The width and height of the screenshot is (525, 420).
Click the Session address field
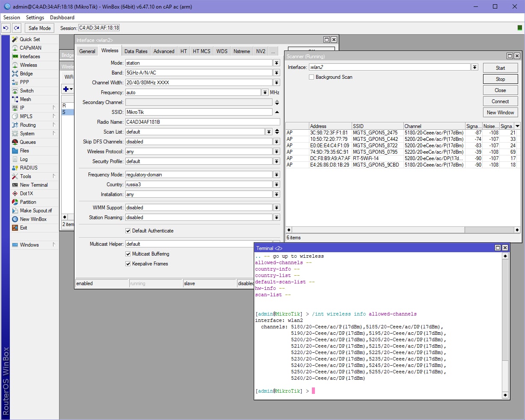pyautogui.click(x=99, y=28)
